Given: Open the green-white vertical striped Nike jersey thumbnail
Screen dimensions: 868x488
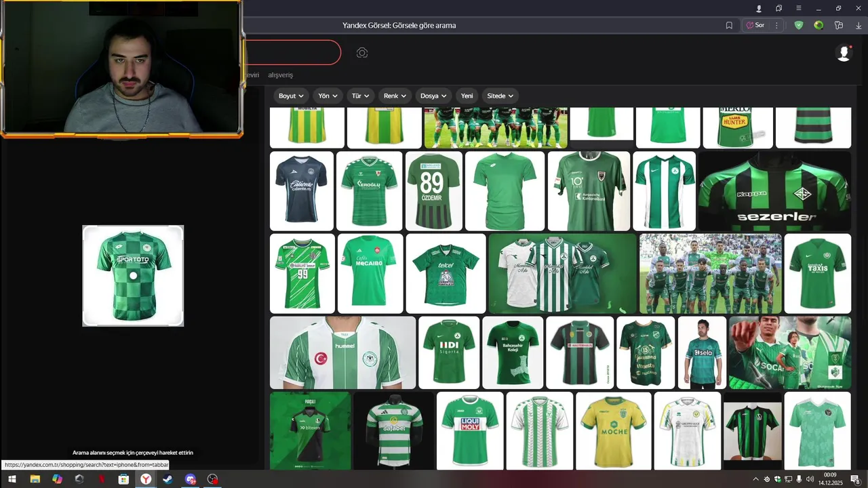Looking at the screenshot, I should coord(664,191).
